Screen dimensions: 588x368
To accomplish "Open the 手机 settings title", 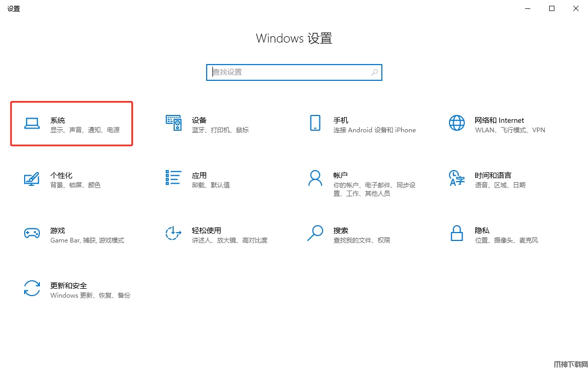I will click(x=340, y=120).
